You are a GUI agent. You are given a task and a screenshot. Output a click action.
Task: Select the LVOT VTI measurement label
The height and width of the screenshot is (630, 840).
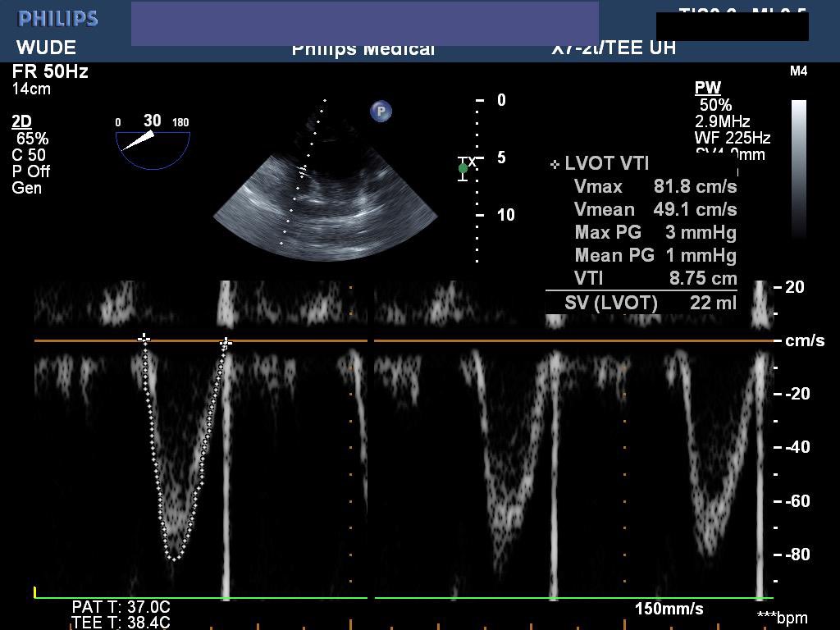pyautogui.click(x=606, y=163)
